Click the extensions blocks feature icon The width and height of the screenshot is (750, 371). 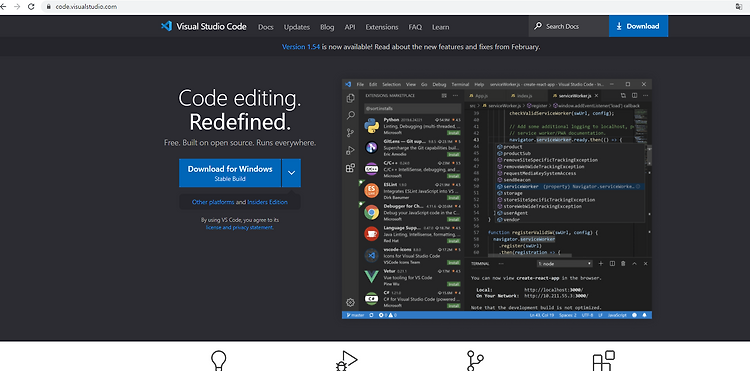click(x=603, y=361)
